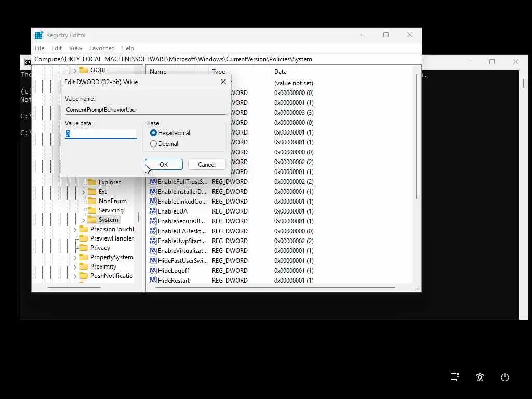Click the PrecisionTouch folder icon
This screenshot has height=399, width=532.
84,229
